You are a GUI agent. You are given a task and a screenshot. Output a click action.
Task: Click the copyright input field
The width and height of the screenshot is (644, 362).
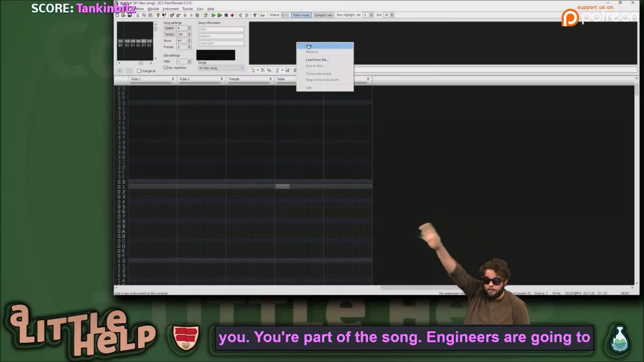[221, 43]
